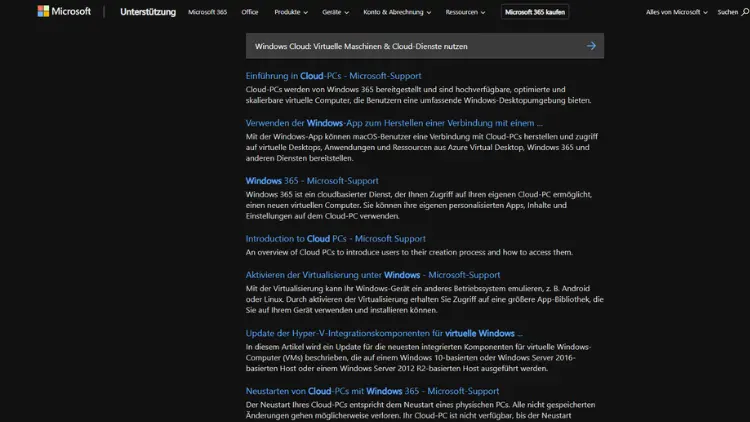Viewport: 750px width, 422px height.
Task: Open Introduction to Cloud PCs result
Action: click(335, 239)
